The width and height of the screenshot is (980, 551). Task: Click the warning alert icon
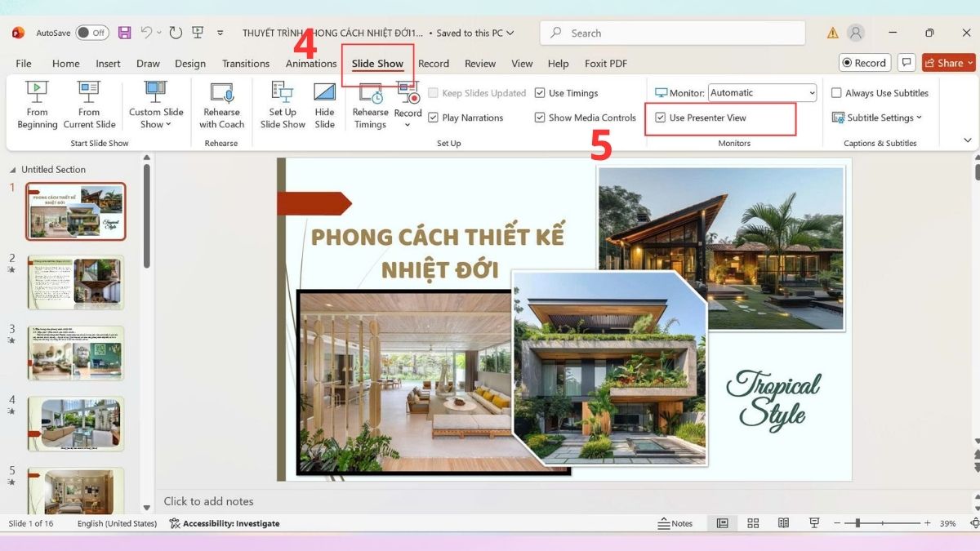coord(832,33)
